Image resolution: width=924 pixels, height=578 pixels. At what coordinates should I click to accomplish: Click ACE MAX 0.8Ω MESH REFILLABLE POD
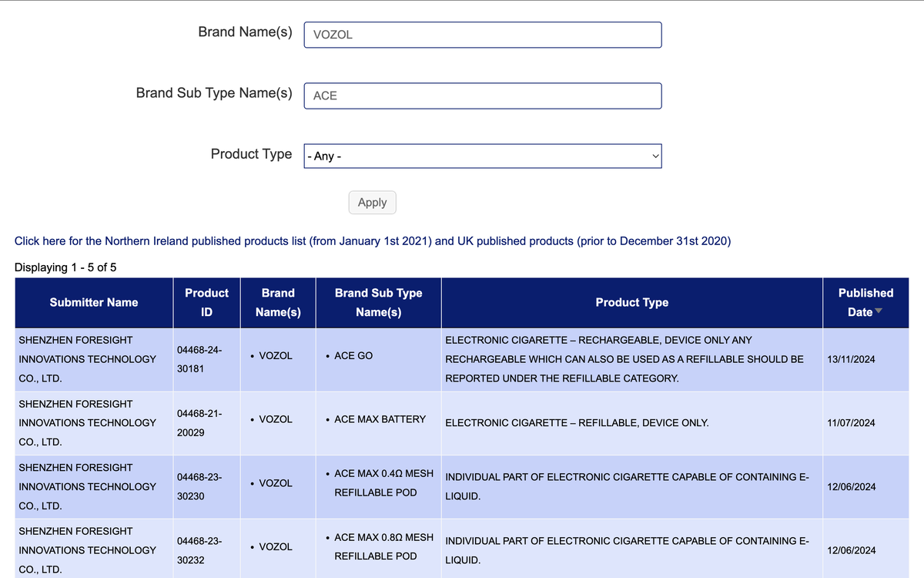[383, 546]
